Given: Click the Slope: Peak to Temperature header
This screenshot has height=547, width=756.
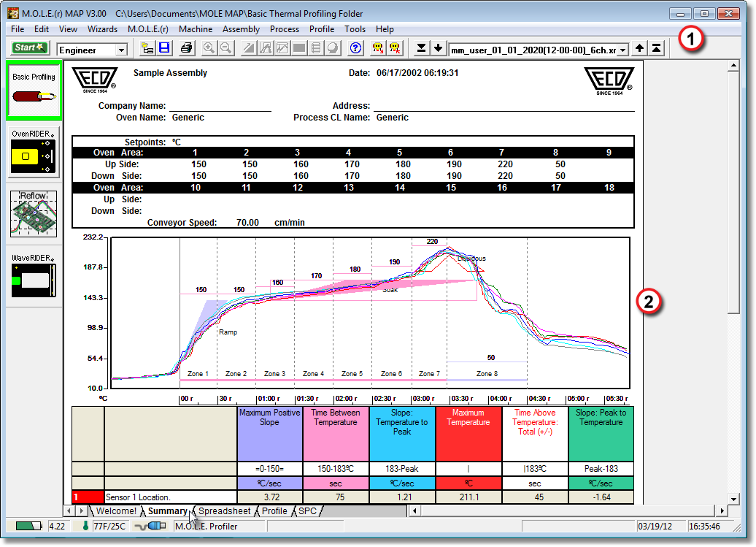Looking at the screenshot, I should point(601,434).
